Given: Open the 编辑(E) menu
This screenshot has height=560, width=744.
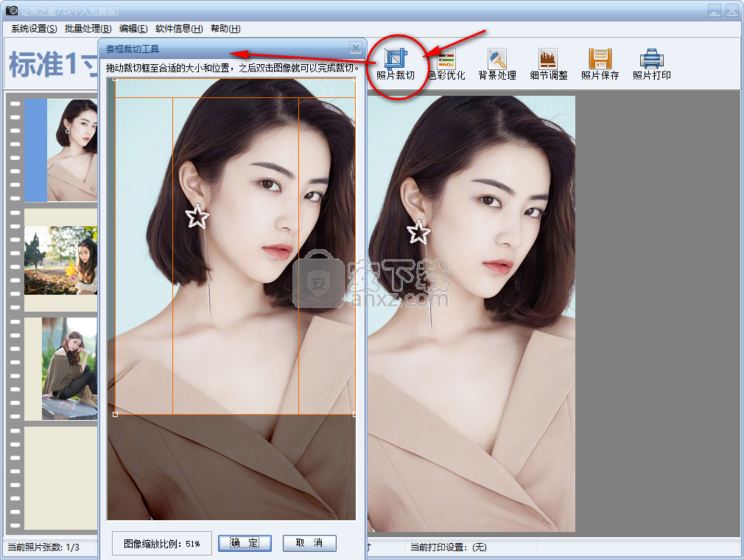Looking at the screenshot, I should click(x=133, y=29).
